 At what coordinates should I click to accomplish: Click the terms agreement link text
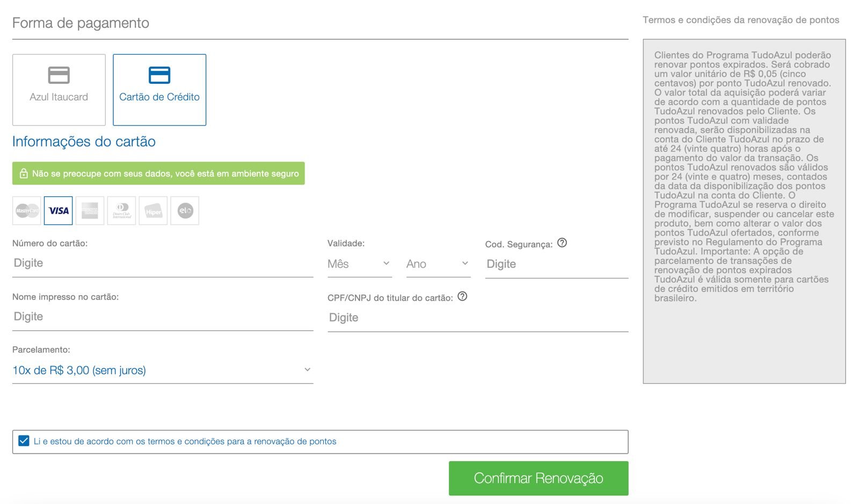point(185,441)
